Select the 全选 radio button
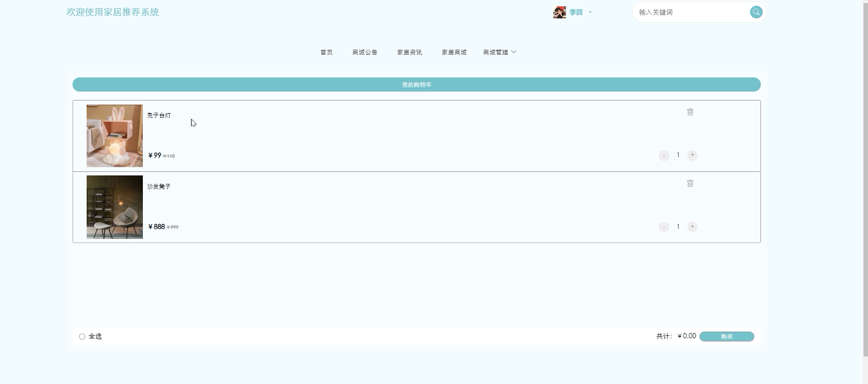This screenshot has height=384, width=868. pos(82,336)
